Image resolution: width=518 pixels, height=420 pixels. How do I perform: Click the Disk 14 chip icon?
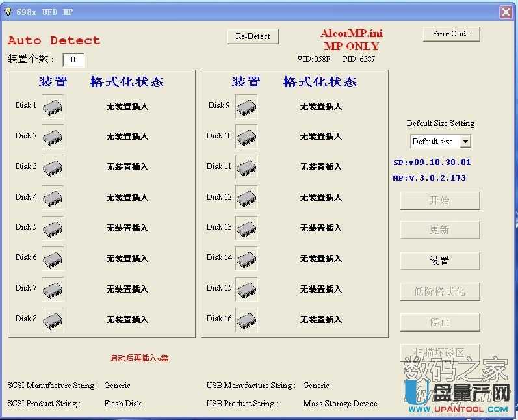click(x=246, y=259)
